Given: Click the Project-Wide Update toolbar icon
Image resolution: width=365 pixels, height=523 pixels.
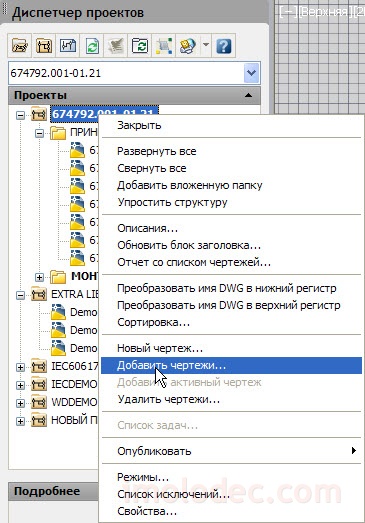Looking at the screenshot, I should (x=140, y=46).
